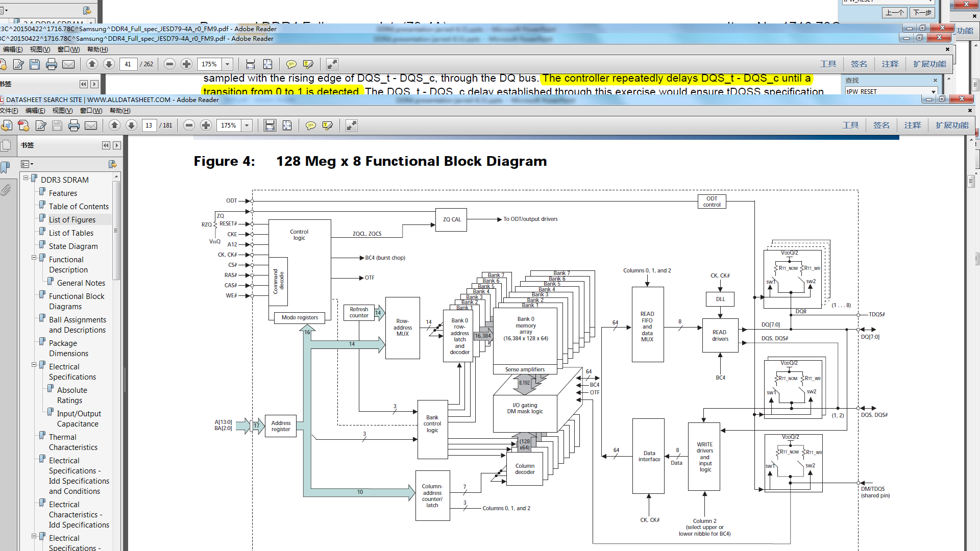Go to previous page with up arrow

pos(114,126)
